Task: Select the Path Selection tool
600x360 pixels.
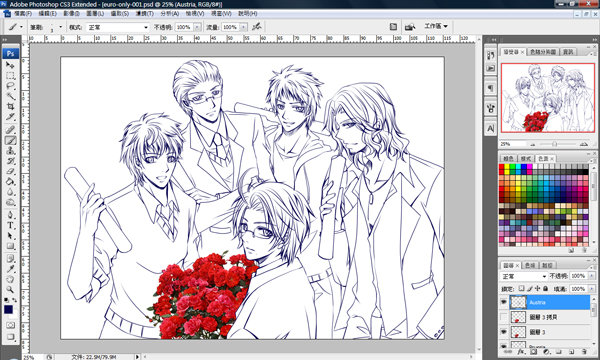Action: tap(10, 236)
